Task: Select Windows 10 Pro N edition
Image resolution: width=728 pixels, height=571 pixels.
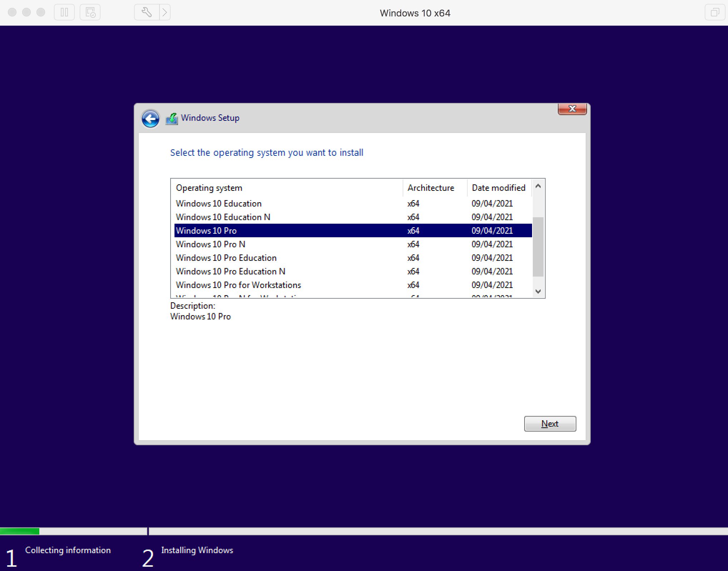Action: (x=353, y=244)
